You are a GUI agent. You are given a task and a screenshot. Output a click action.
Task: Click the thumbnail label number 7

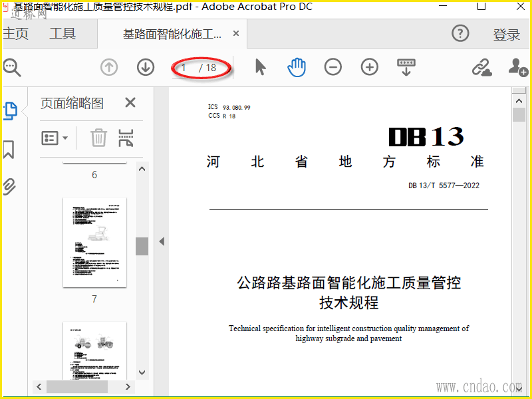point(94,299)
